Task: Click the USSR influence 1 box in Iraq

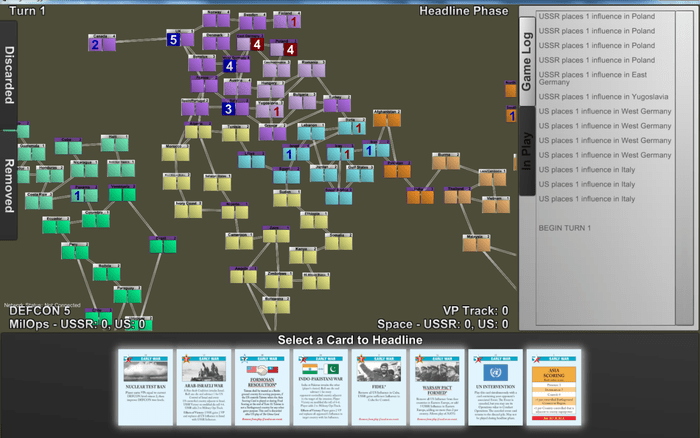Action: [347, 154]
